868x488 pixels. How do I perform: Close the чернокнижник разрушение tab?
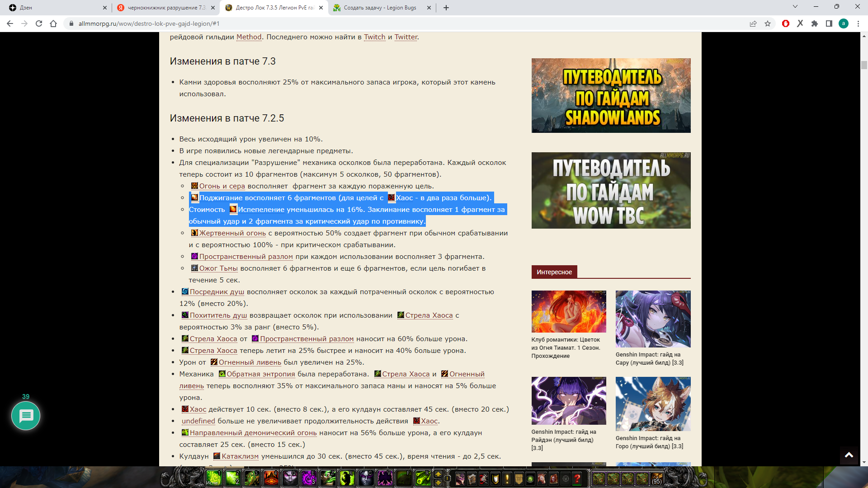click(213, 8)
